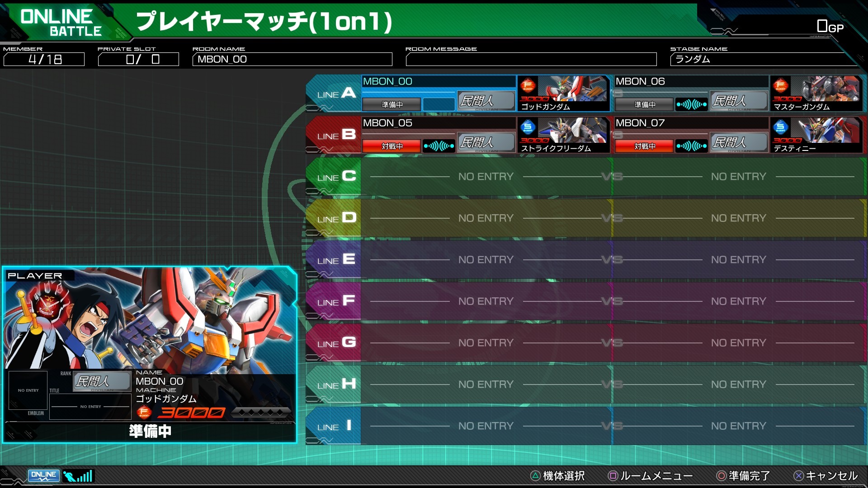Click the F burst icon beside God Gundam thumbnail

click(x=528, y=85)
